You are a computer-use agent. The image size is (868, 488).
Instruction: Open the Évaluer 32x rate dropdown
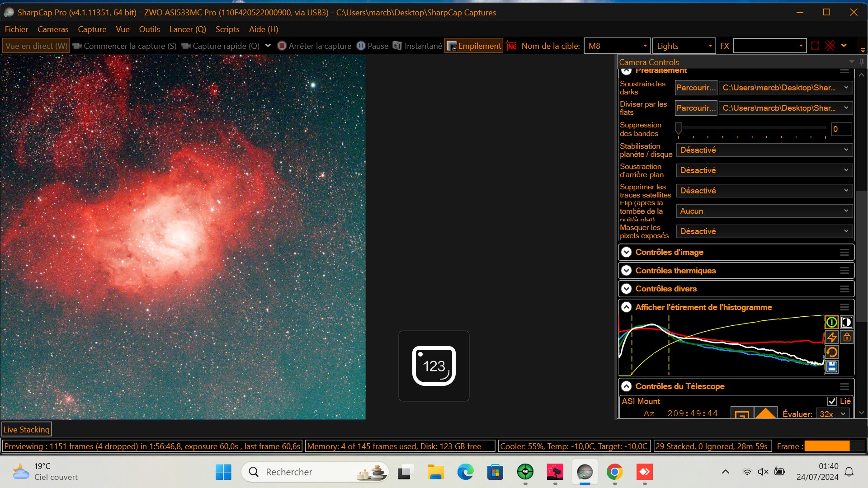point(833,414)
